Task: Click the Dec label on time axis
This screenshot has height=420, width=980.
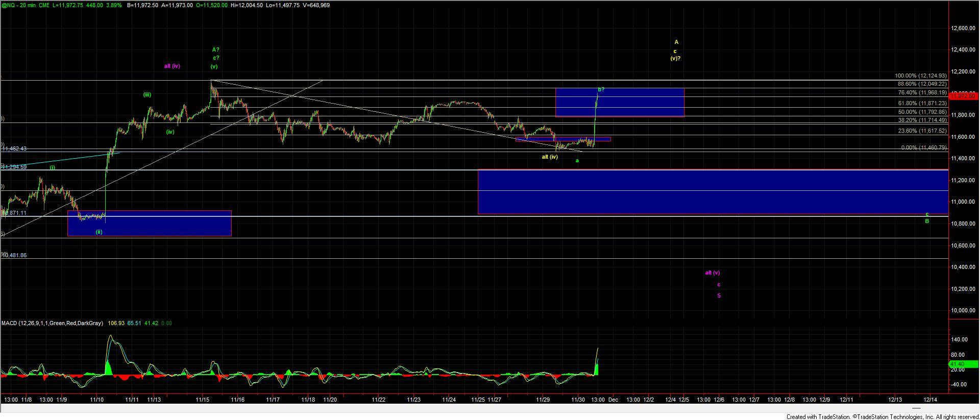Action: tap(613, 400)
